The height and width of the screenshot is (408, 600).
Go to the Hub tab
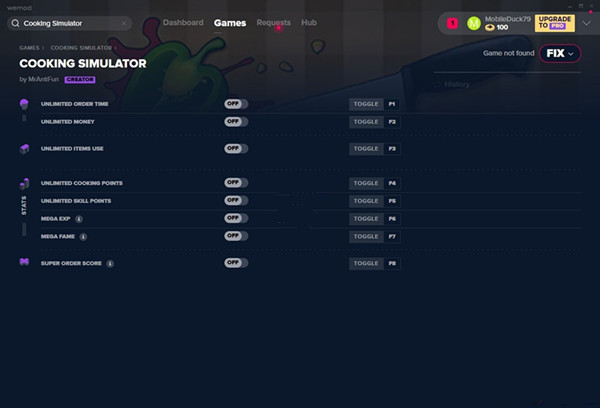pyautogui.click(x=309, y=23)
